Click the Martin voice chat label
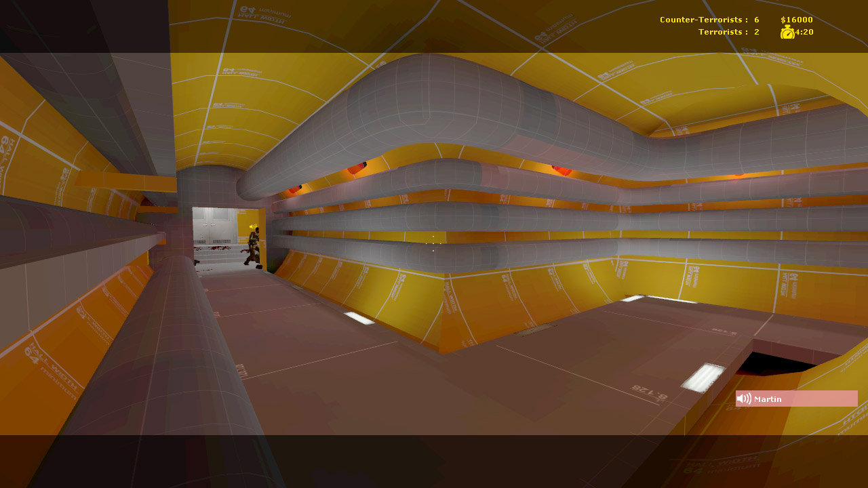Screen dimensions: 868x488 pyautogui.click(x=768, y=399)
